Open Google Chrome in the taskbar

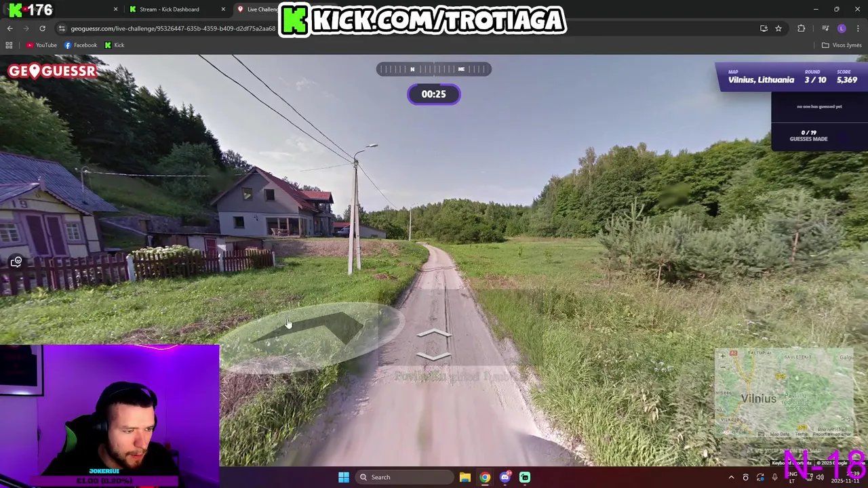pos(485,477)
